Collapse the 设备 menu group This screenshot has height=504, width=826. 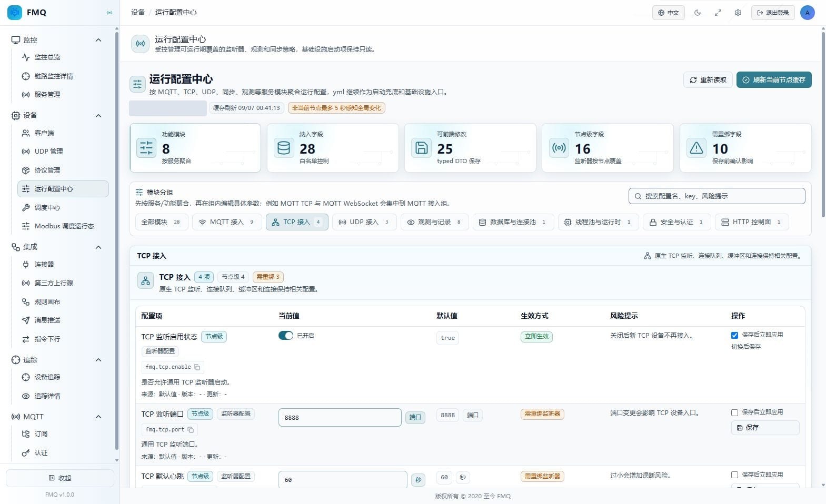(98, 116)
